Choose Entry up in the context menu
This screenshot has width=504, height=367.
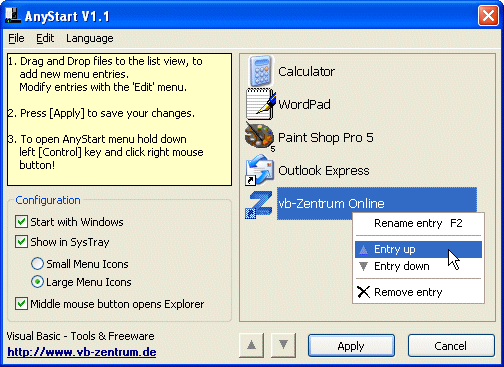point(418,249)
